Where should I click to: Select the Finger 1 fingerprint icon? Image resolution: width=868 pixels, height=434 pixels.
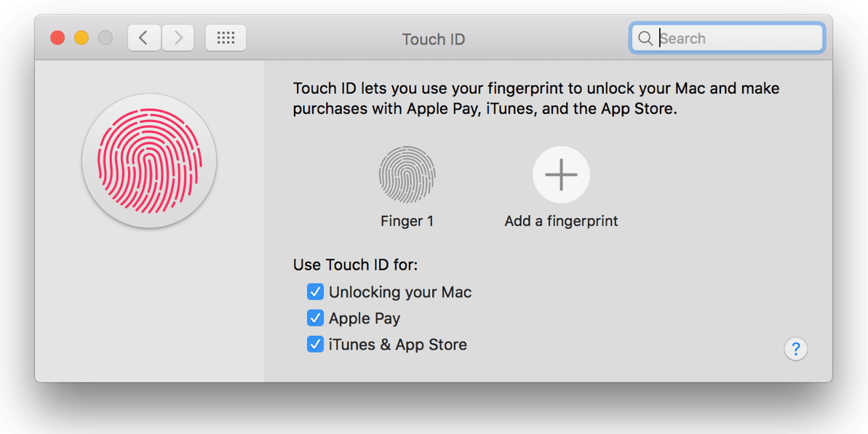click(407, 174)
